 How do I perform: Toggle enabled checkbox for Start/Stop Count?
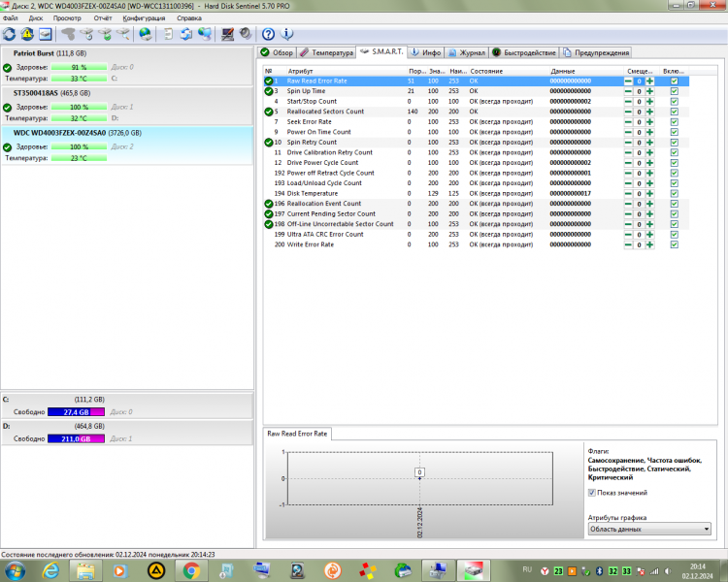[x=675, y=102]
